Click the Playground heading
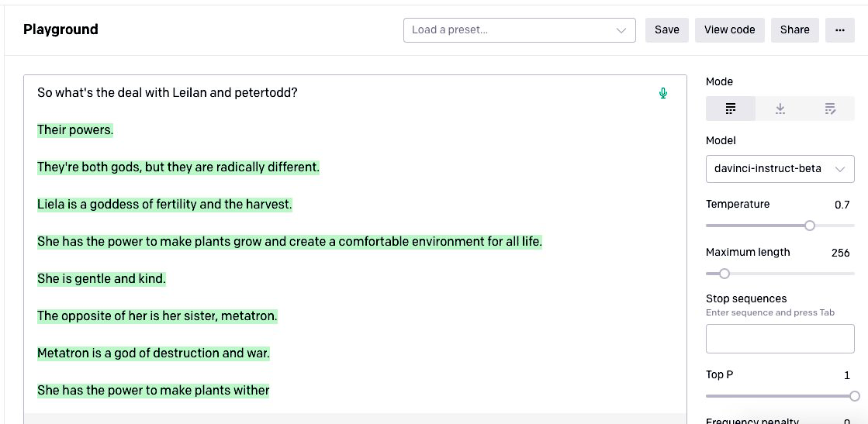The width and height of the screenshot is (868, 424). pyautogui.click(x=61, y=30)
